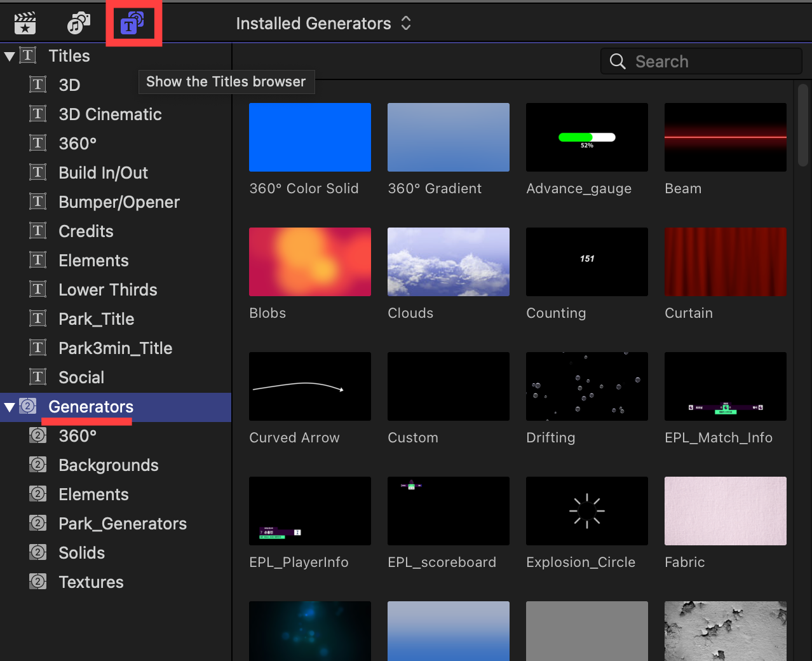Click the Titles category T icon
This screenshot has height=661, width=812.
28,55
